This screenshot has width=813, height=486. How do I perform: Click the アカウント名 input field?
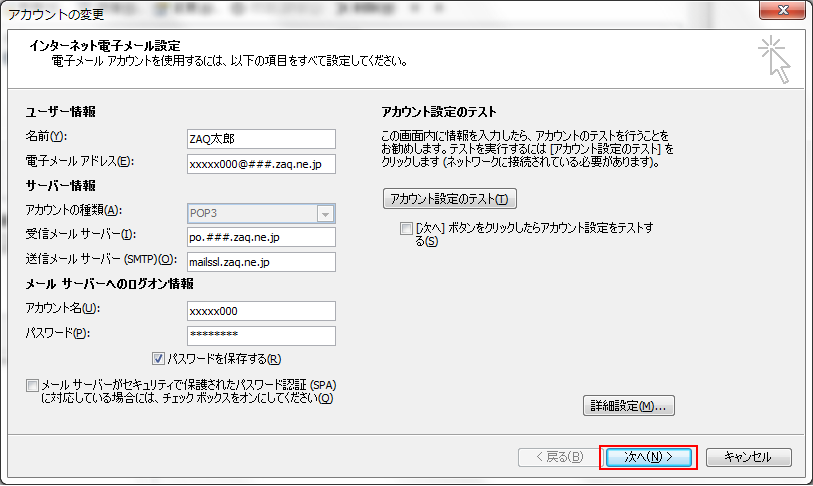point(261,311)
